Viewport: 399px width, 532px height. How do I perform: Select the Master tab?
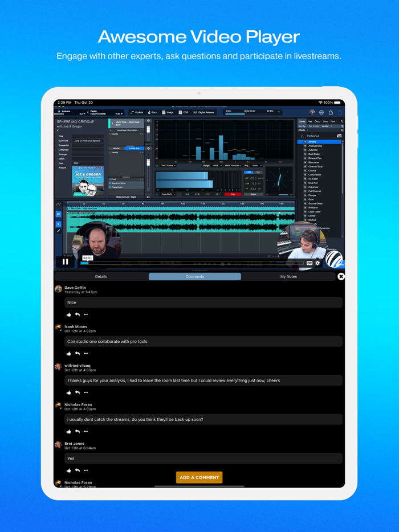click(x=116, y=148)
